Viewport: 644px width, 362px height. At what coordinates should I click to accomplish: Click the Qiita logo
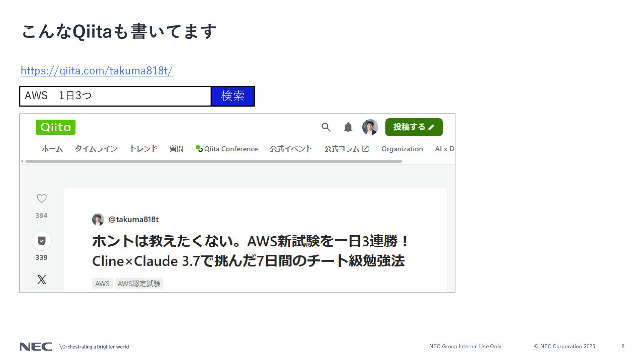[x=56, y=127]
